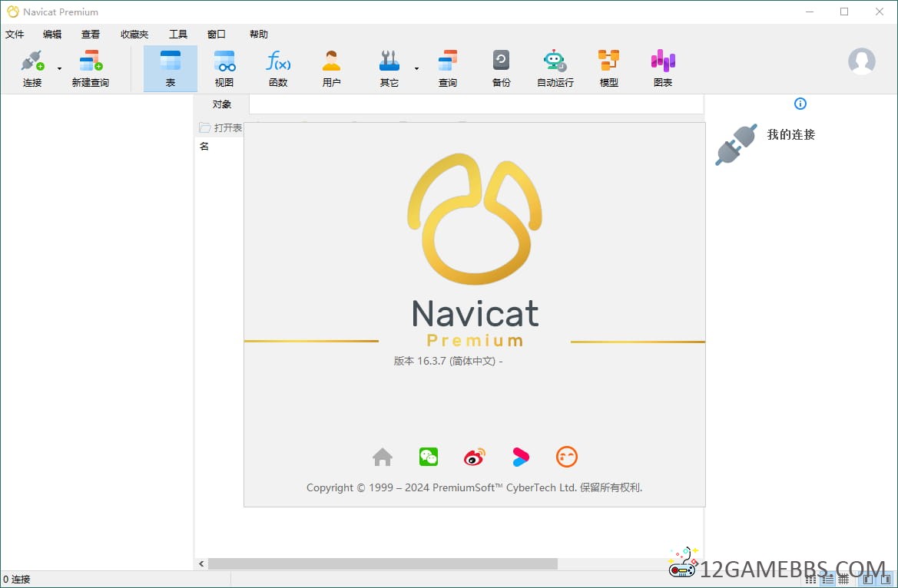The height and width of the screenshot is (588, 898).
Task: Open the 窗口 menu
Action: coord(217,35)
